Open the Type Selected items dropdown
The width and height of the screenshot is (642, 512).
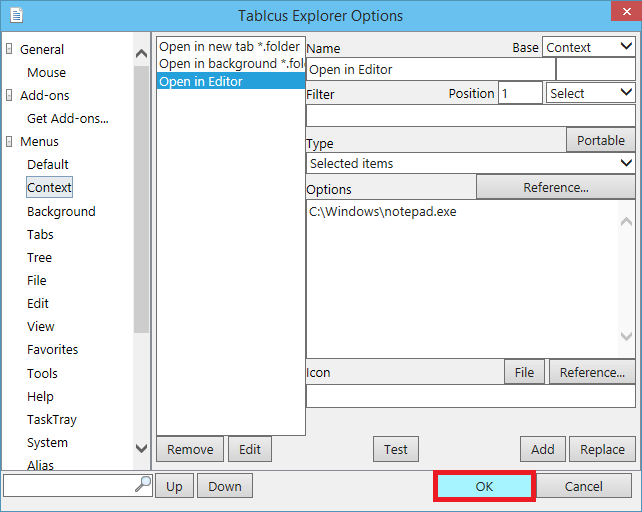470,163
